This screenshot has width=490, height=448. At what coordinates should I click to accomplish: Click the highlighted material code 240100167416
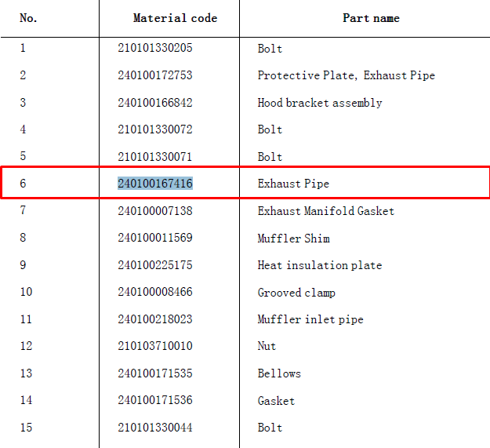(x=155, y=184)
